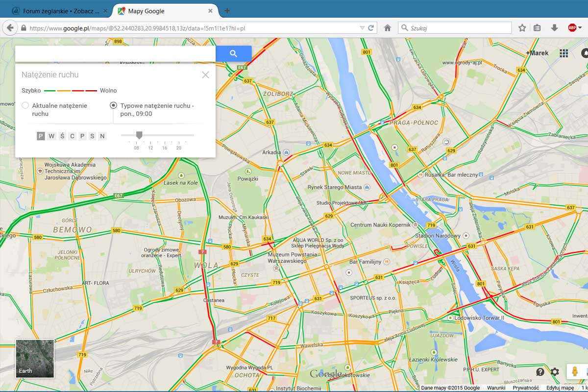
Task: Open the address bar history dropdown arrow
Action: click(362, 28)
